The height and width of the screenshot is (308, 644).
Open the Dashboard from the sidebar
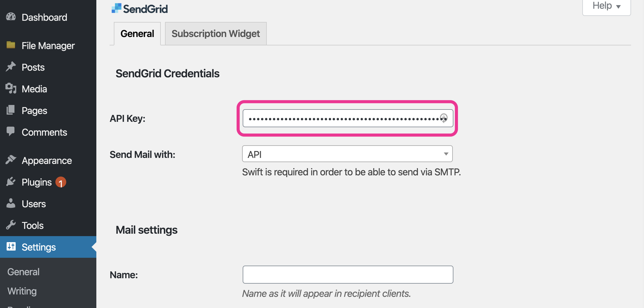tap(11, 17)
